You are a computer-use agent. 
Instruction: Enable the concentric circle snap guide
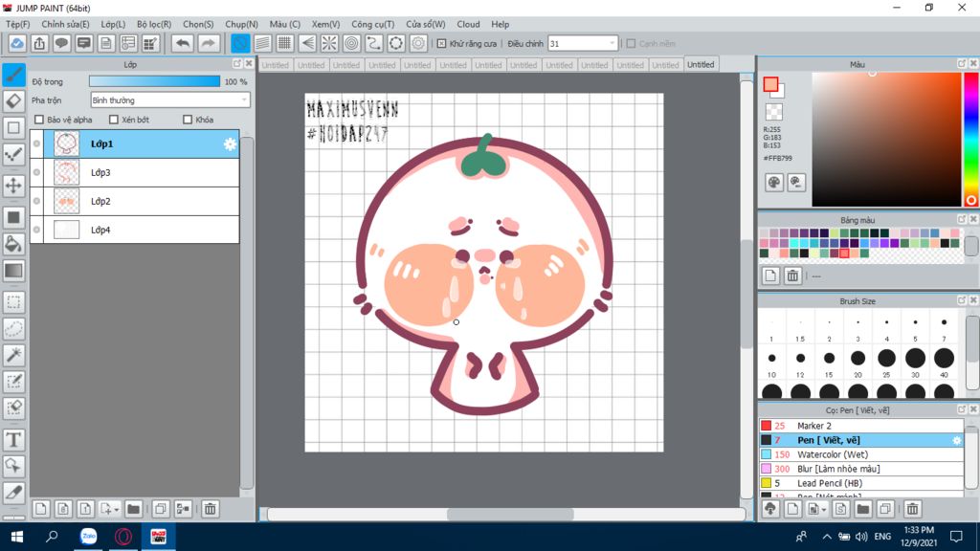pyautogui.click(x=352, y=43)
